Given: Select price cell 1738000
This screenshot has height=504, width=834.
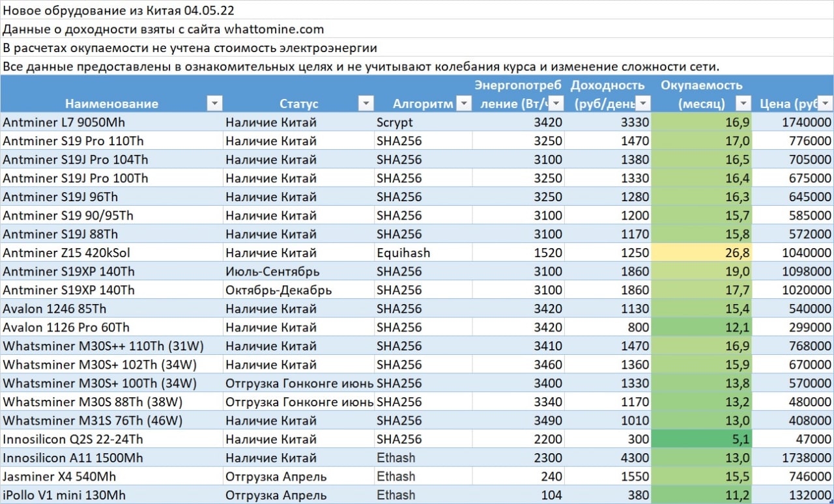Looking at the screenshot, I should [x=794, y=458].
